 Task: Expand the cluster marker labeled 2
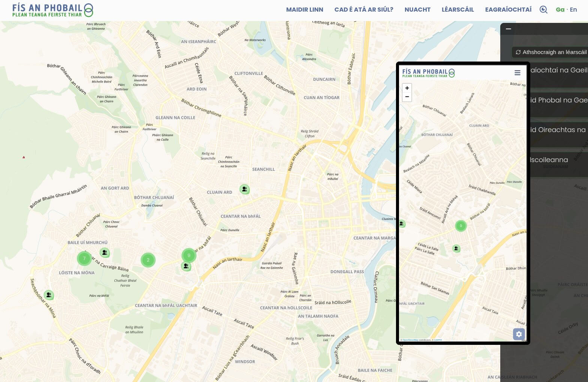(x=148, y=260)
